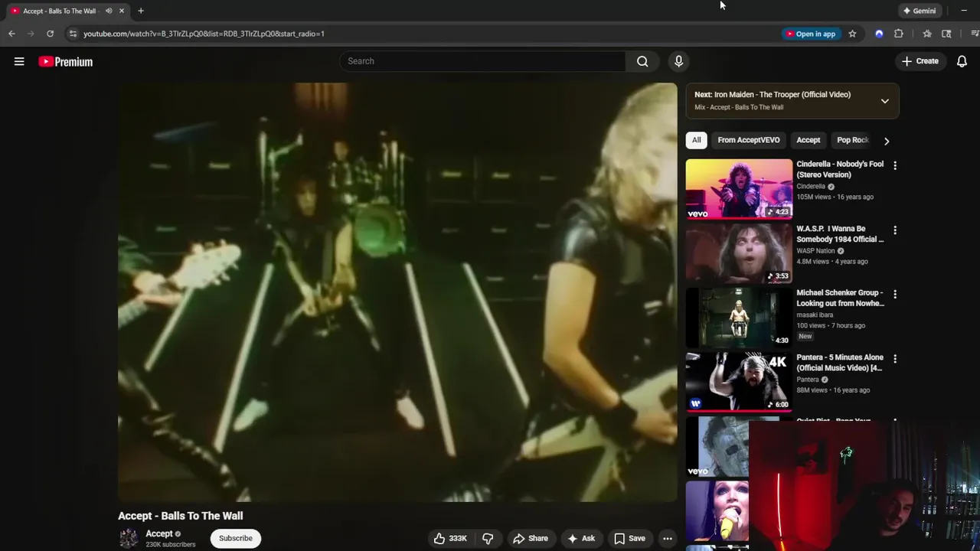980x551 pixels.
Task: Click W.A.S.P. I Wanna Be Somebody title
Action: (840, 233)
